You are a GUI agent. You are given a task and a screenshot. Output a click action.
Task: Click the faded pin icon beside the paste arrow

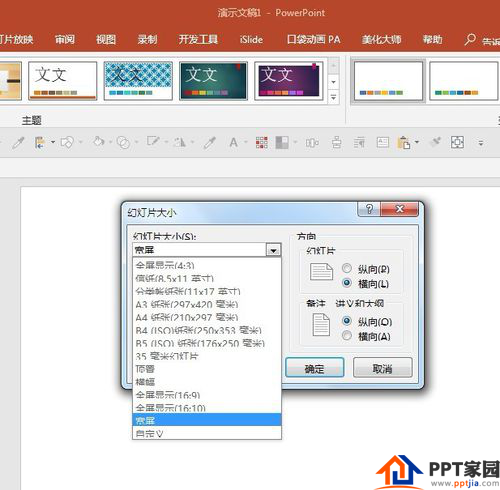click(x=436, y=142)
